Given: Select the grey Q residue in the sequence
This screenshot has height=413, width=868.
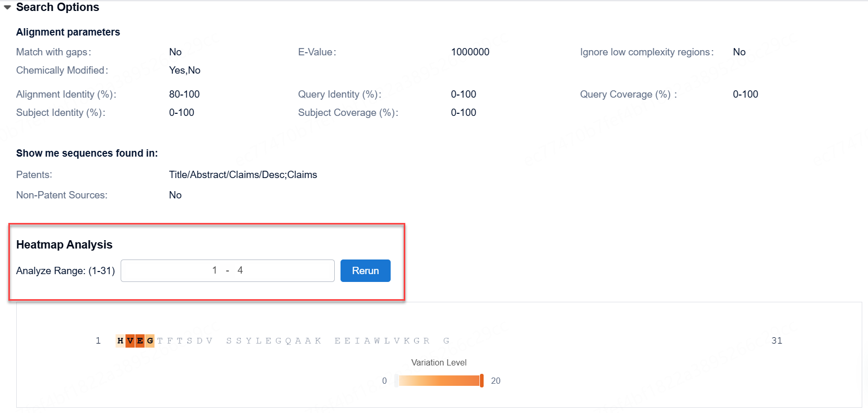Looking at the screenshot, I should (288, 341).
